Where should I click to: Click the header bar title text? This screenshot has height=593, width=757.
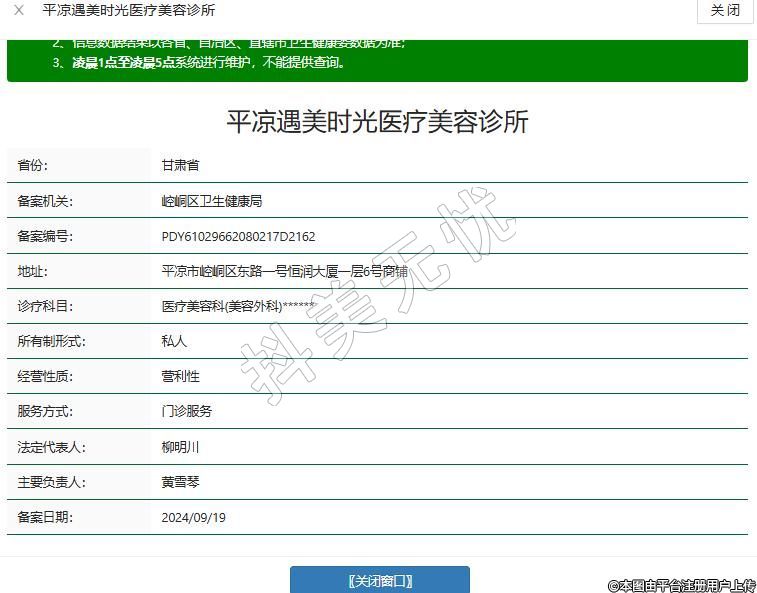[128, 11]
